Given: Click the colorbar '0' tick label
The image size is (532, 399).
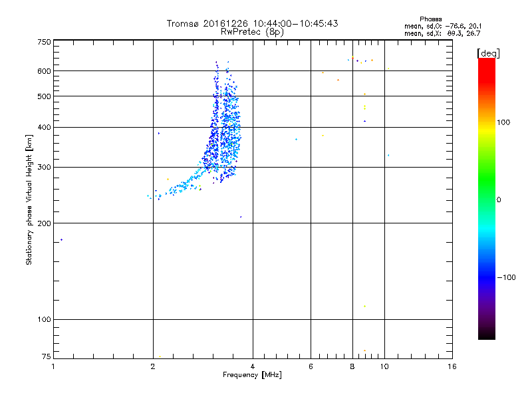Looking at the screenshot, I should pos(499,200).
